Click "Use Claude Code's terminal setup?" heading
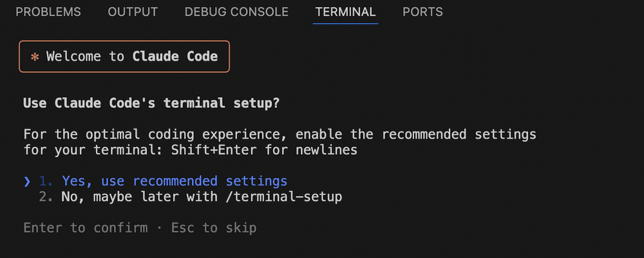 [151, 103]
